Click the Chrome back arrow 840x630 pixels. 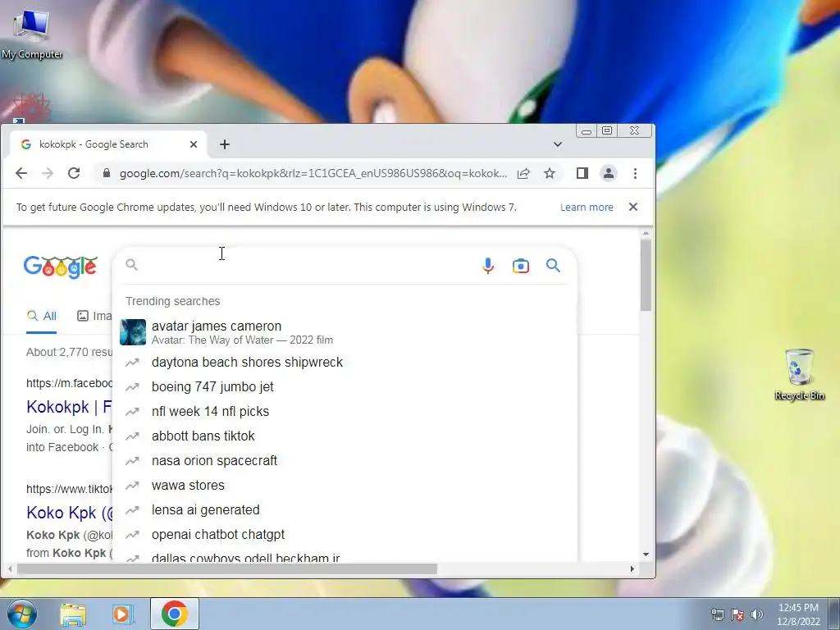pos(21,173)
